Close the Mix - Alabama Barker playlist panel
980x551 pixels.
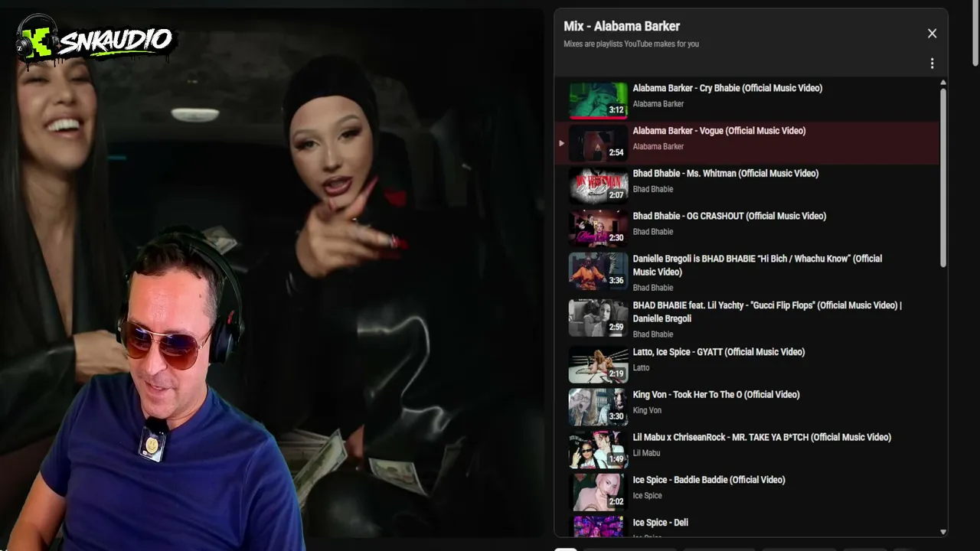click(x=932, y=34)
